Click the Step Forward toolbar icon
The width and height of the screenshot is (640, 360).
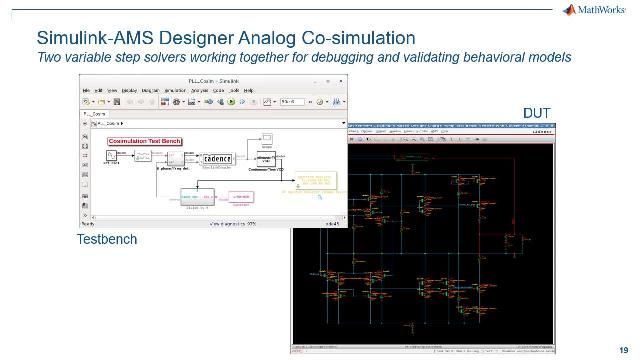242,102
